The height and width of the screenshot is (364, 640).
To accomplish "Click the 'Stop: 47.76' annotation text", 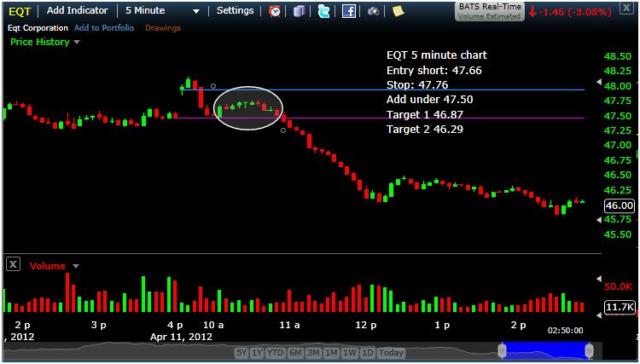I will (x=417, y=85).
